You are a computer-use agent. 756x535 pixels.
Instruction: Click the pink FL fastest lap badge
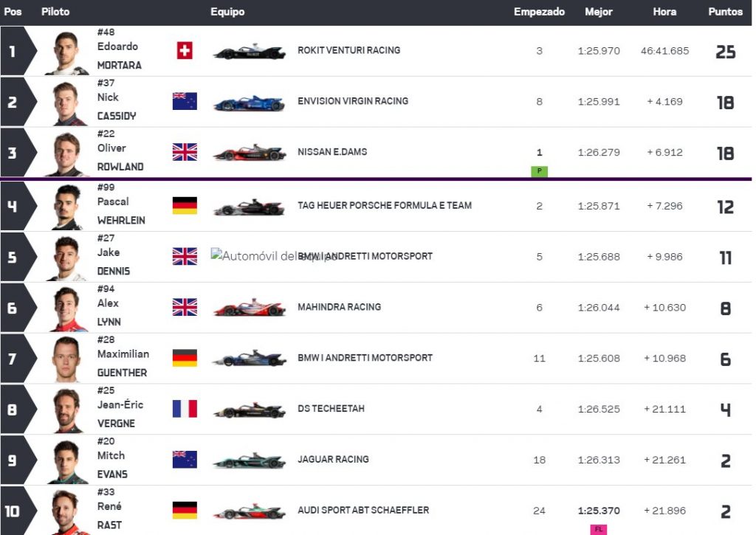tap(598, 529)
